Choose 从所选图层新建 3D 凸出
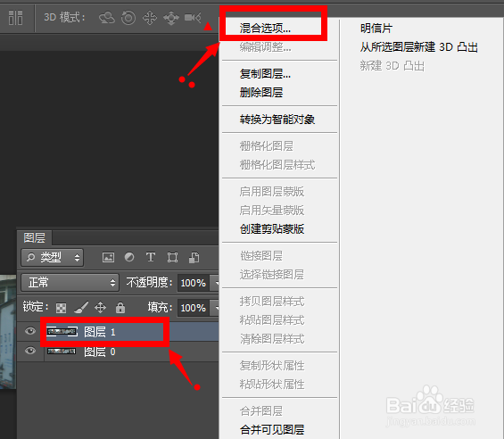The height and width of the screenshot is (439, 504). [x=419, y=47]
